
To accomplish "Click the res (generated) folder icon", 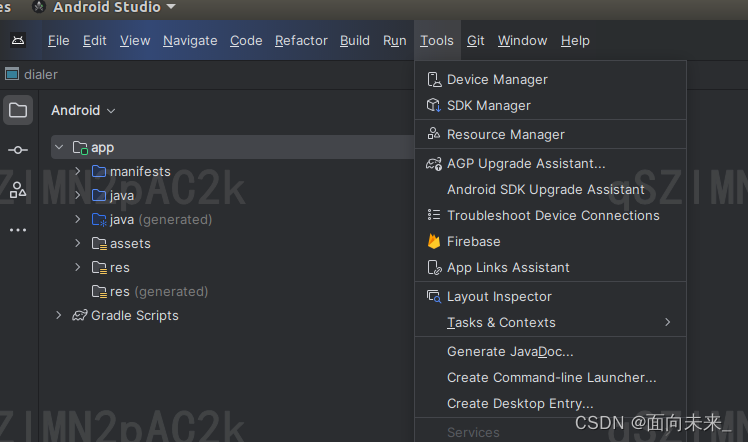I will click(x=99, y=291).
